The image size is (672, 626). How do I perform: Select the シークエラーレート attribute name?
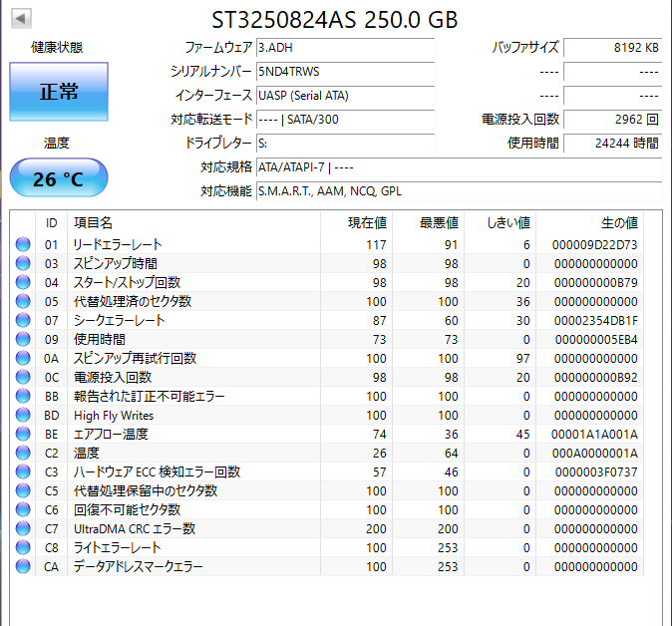click(119, 320)
